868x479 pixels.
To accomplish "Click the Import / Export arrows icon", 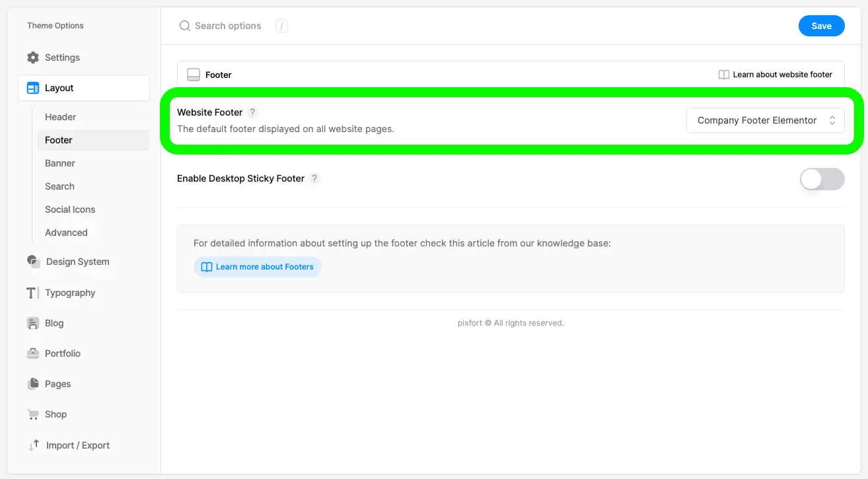I will click(34, 445).
